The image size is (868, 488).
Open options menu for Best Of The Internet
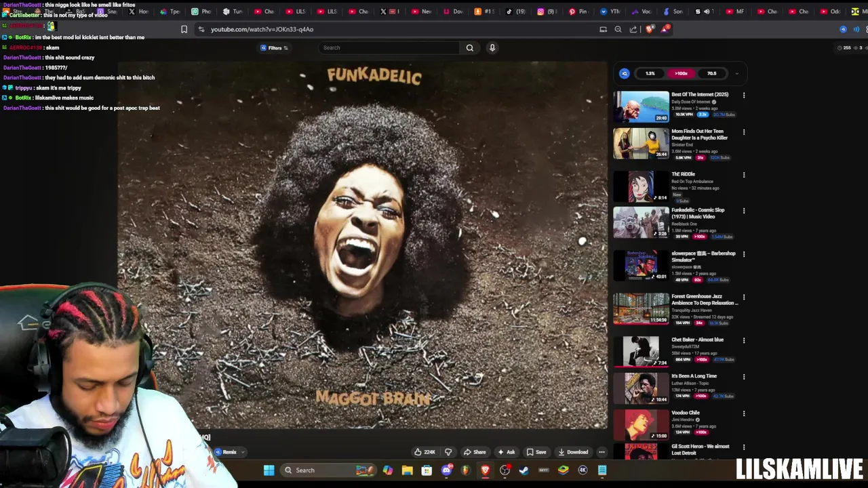click(x=744, y=96)
